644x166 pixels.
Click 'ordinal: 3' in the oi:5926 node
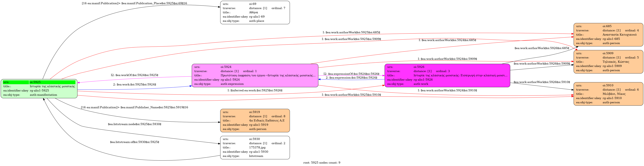pos(443,71)
